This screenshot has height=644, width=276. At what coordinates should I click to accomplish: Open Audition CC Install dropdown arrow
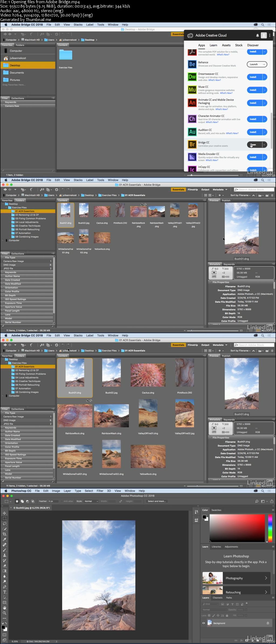(x=265, y=132)
